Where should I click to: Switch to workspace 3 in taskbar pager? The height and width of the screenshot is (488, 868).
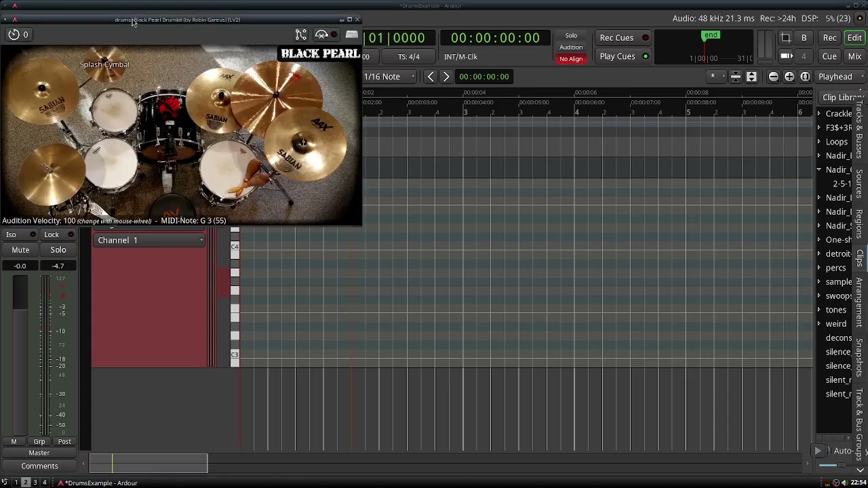click(35, 483)
